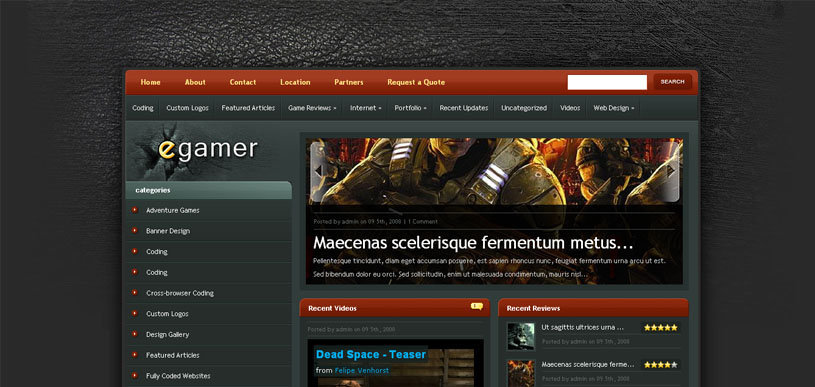Expand the Game Reviews menu
815x387 pixels.
312,108
